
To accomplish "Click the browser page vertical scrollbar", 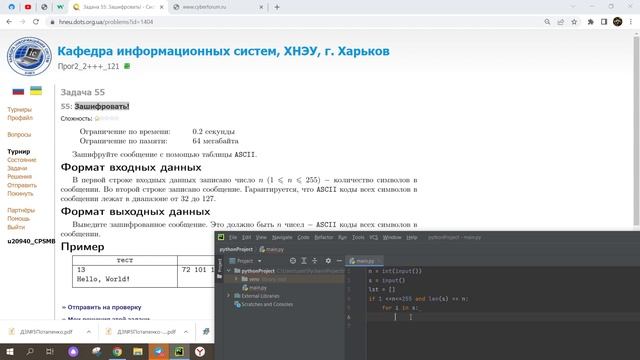I will pyautogui.click(x=636, y=131).
